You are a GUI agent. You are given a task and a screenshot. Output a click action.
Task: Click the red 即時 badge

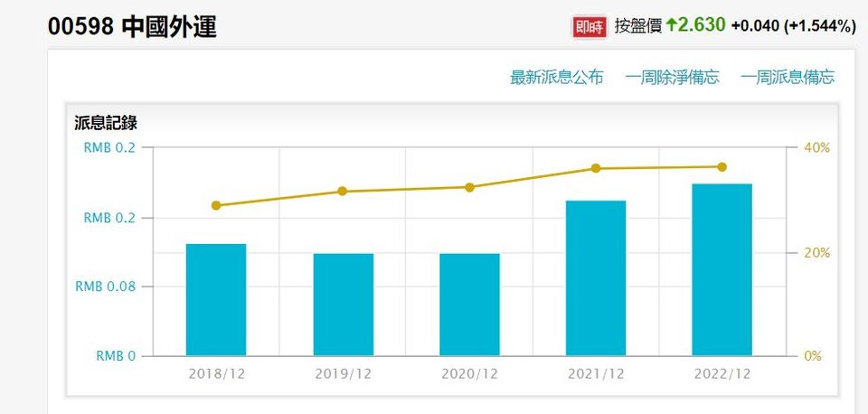pyautogui.click(x=590, y=26)
